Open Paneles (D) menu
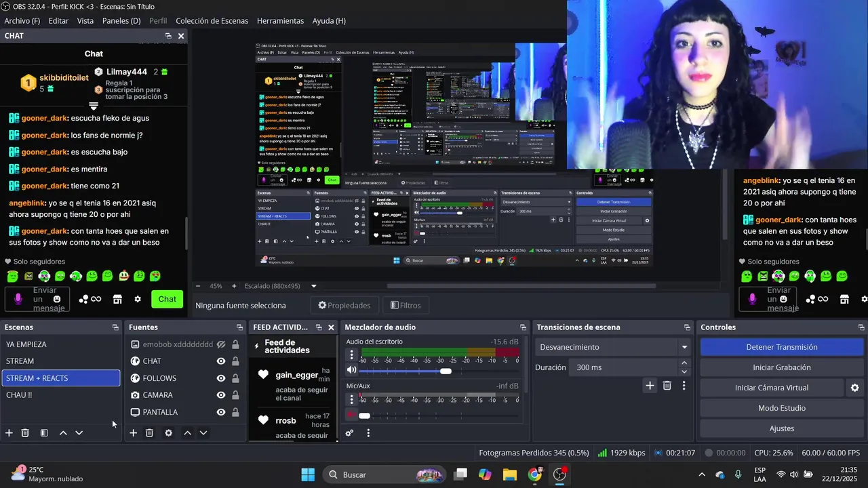This screenshot has width=868, height=488. coord(121,20)
